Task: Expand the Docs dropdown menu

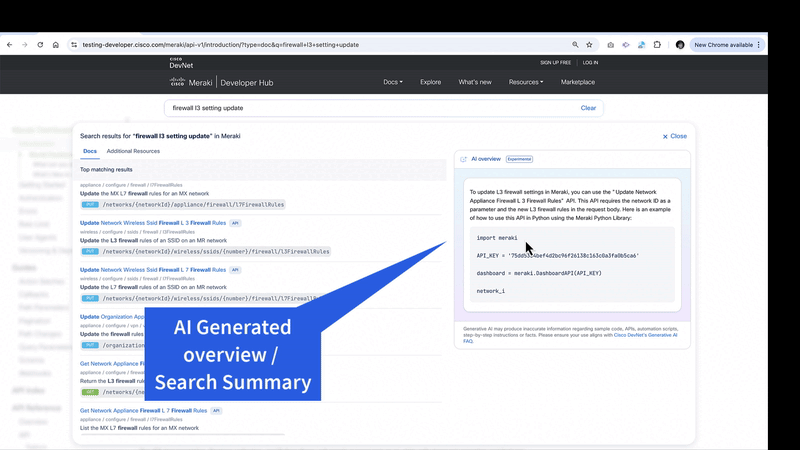Action: (393, 82)
